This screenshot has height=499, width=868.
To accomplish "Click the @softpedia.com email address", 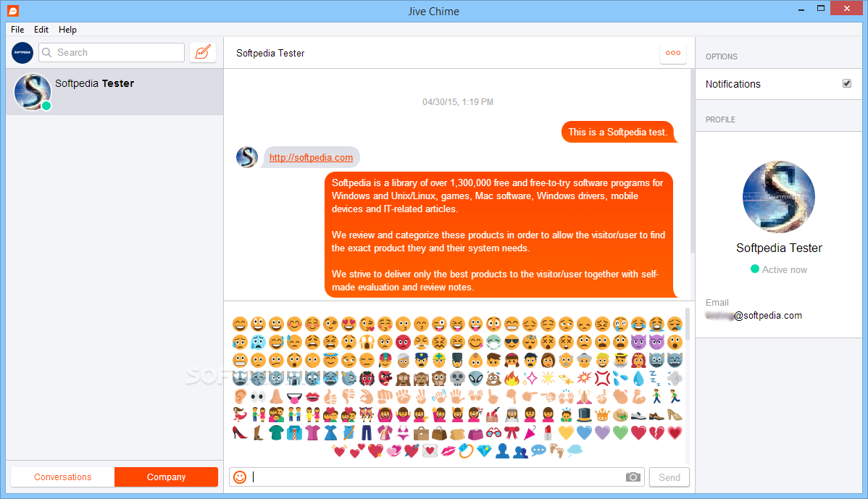I will point(754,315).
